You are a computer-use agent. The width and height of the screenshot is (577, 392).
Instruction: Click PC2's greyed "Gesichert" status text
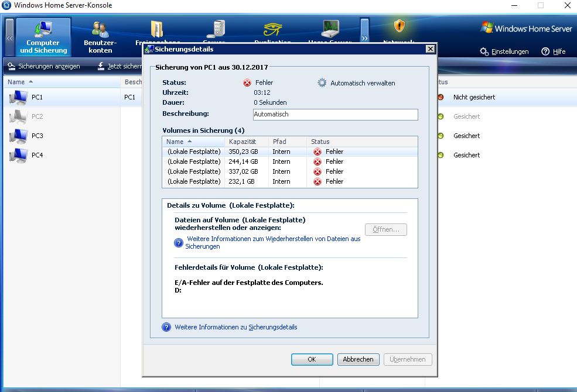(x=467, y=116)
